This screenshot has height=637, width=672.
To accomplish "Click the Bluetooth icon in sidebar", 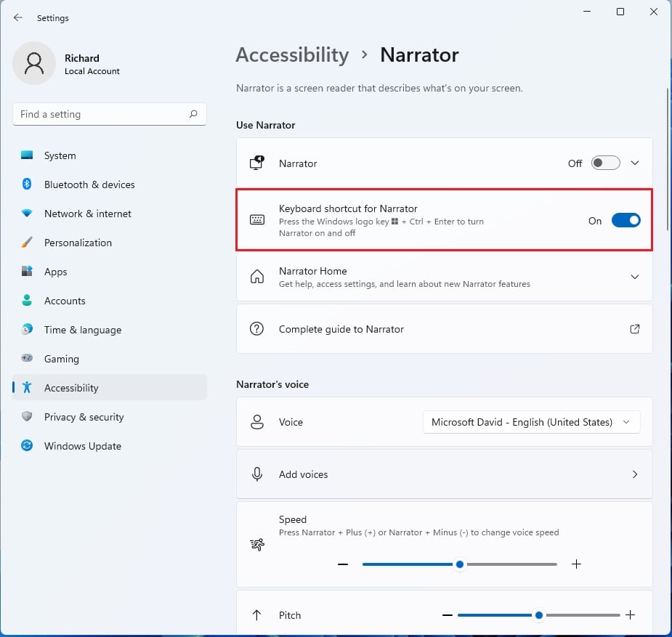I will click(x=27, y=184).
